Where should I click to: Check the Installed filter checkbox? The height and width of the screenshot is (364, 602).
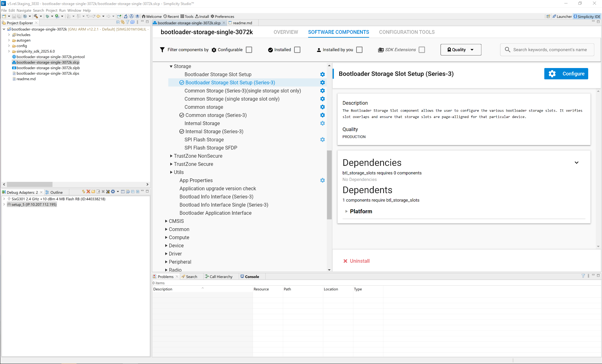pos(297,50)
